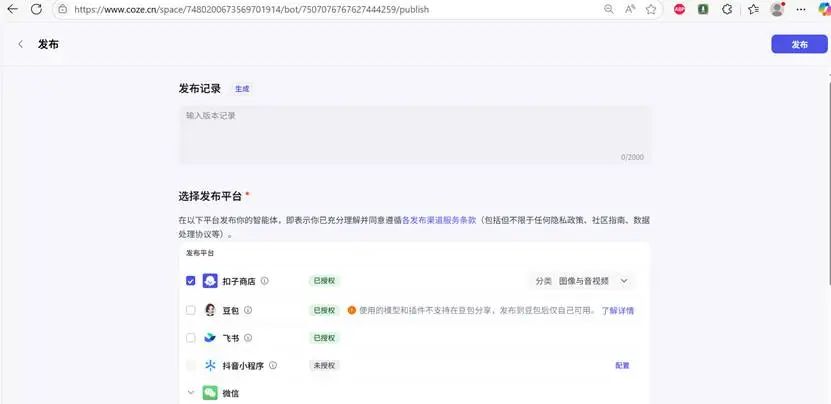The image size is (831, 404).
Task: Click the orange warning icon in the 豆包 row
Action: [x=352, y=310]
